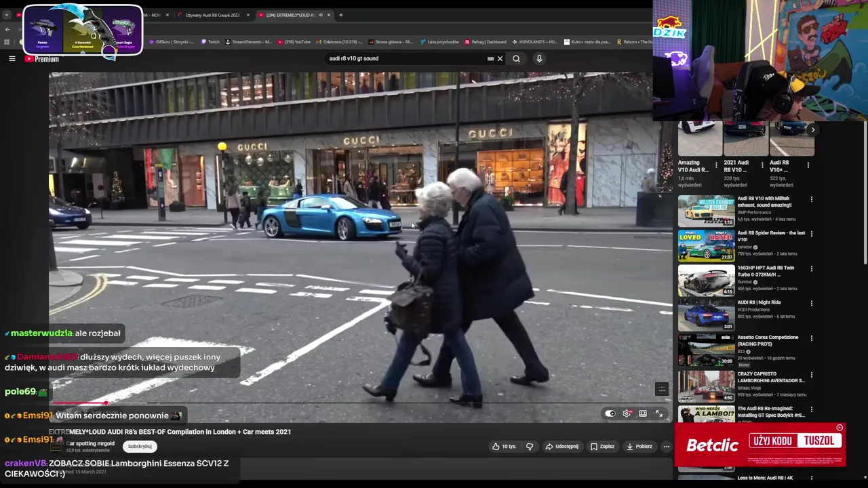Open the StreamElements bookmark
This screenshot has height=488, width=868.
point(249,42)
